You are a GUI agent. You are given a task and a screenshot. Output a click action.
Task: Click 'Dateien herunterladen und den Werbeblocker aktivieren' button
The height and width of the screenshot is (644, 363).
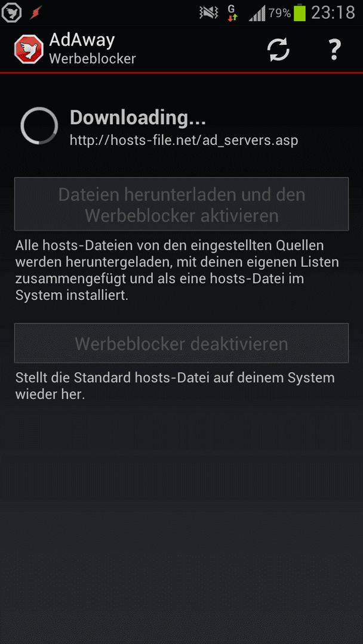coord(181,204)
